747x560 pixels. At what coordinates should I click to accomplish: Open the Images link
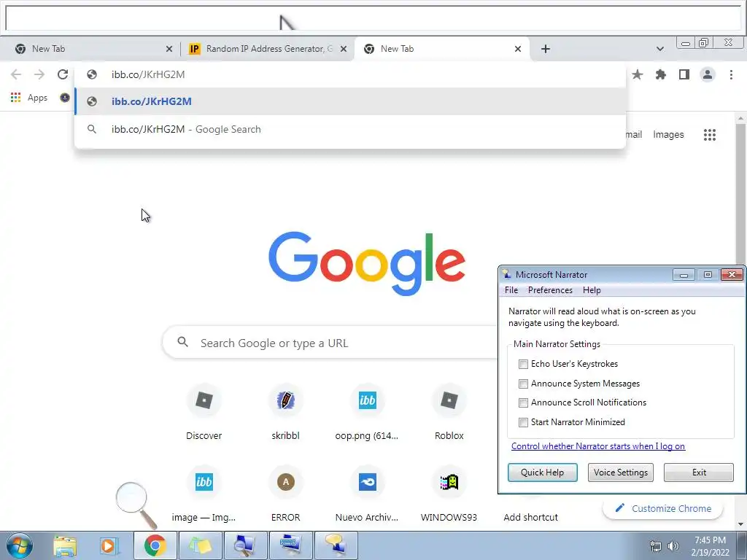pyautogui.click(x=668, y=135)
